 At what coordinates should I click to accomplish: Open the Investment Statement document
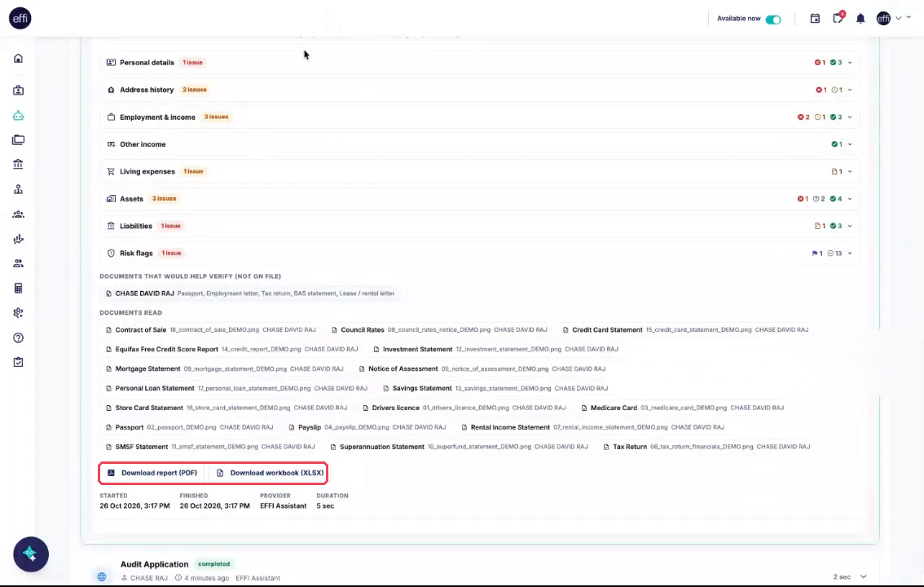click(x=495, y=350)
